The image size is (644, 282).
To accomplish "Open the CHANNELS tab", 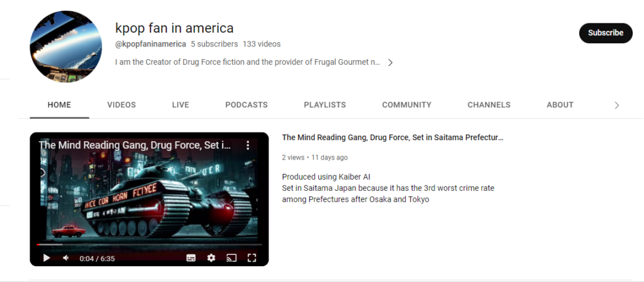I will click(x=489, y=105).
